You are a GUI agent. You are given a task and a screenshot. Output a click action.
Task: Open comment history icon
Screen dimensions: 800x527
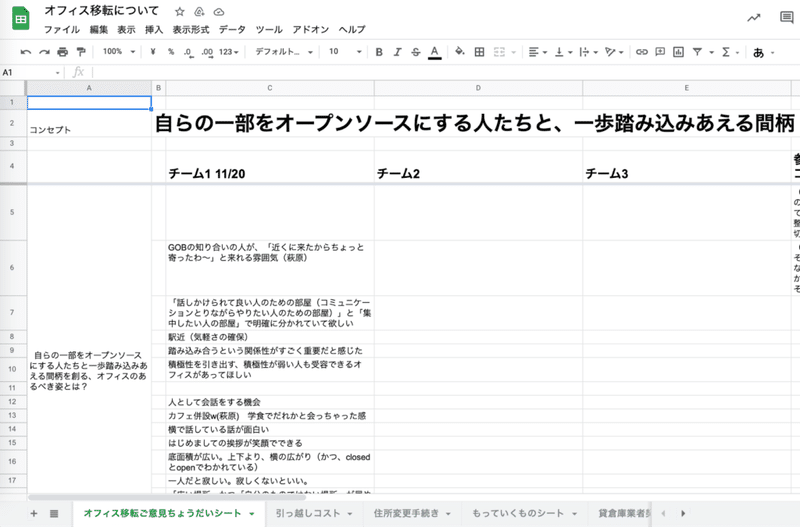(786, 18)
